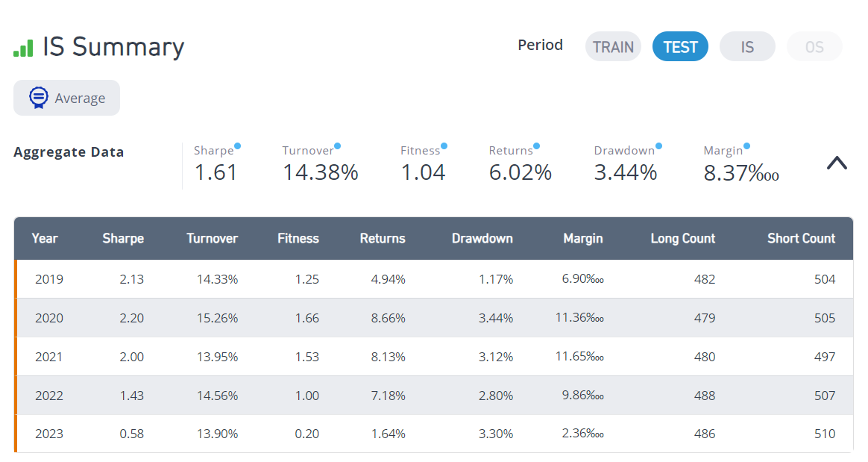
Task: Sort table by Sharpe column header
Action: 123,238
